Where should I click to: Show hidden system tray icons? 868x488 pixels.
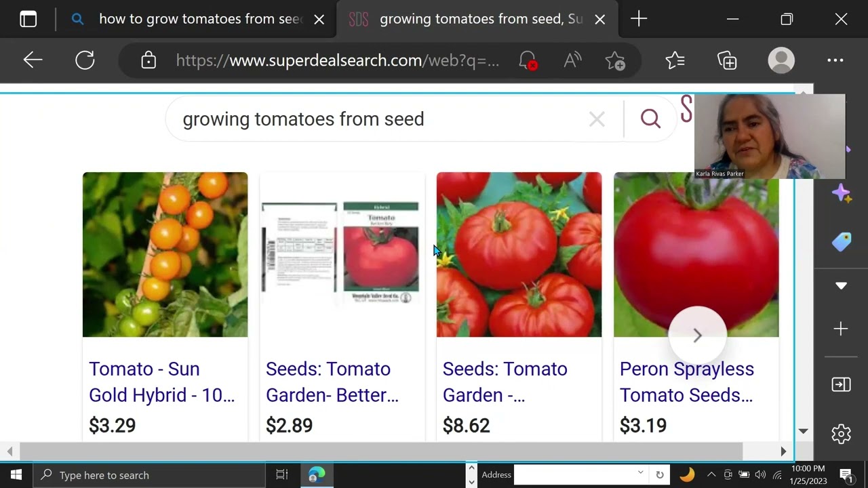pos(711,474)
